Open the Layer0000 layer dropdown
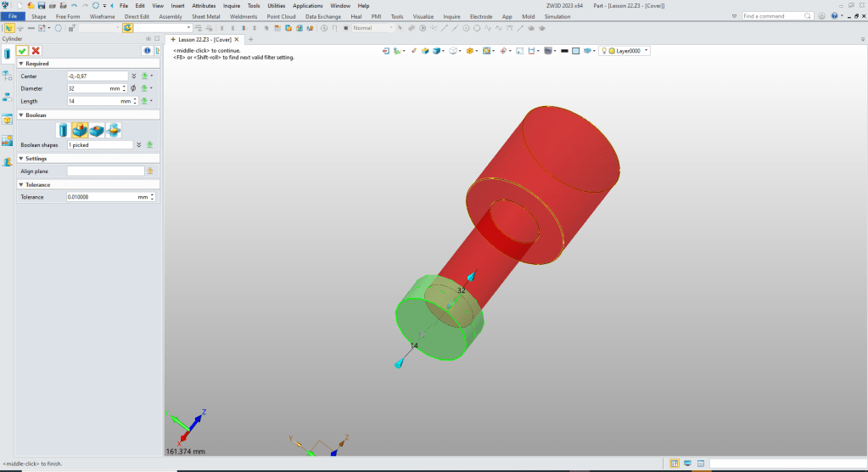The width and height of the screenshot is (868, 472). (647, 51)
